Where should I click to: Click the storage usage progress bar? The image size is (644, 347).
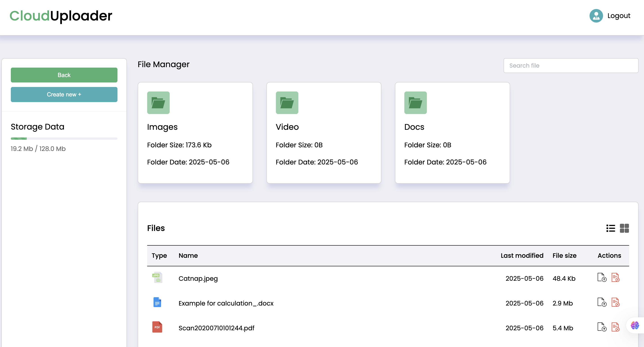pos(64,138)
